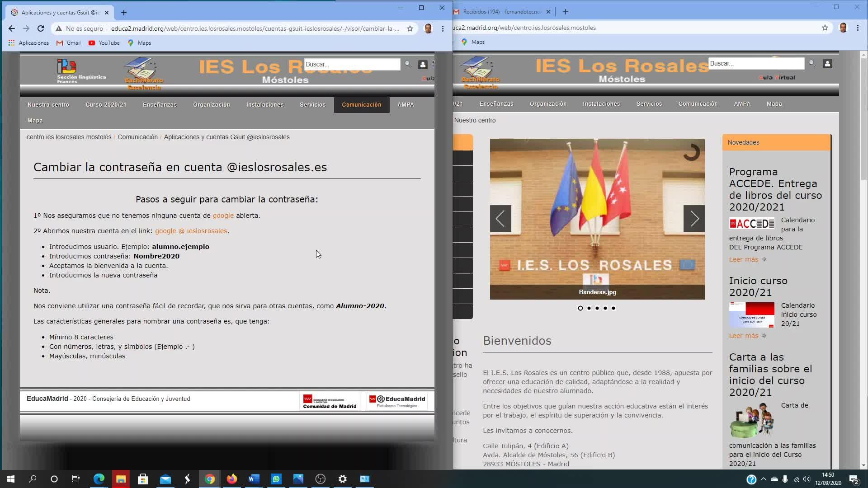Open the Comunicación menu in left window
This screenshot has width=868, height=488.
tap(361, 105)
